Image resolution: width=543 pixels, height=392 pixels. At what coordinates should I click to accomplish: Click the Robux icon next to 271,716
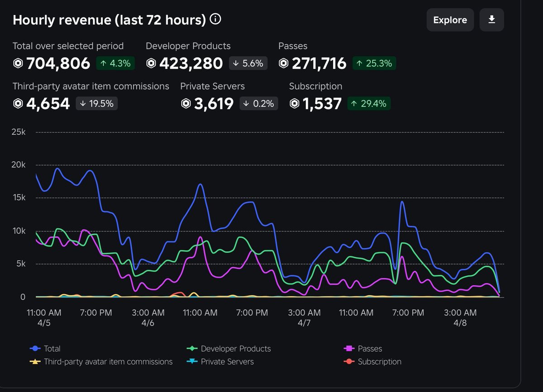point(284,64)
